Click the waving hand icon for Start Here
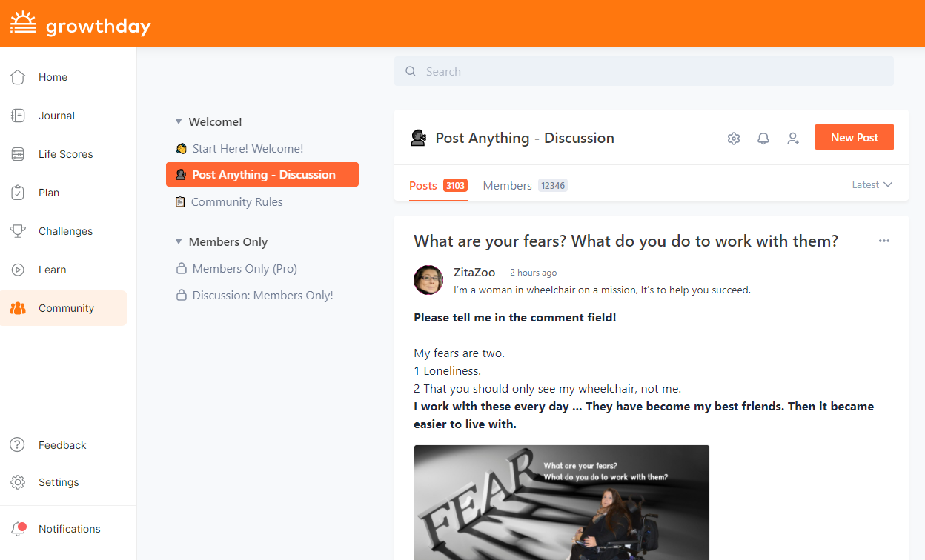This screenshot has height=560, width=925. [x=181, y=149]
